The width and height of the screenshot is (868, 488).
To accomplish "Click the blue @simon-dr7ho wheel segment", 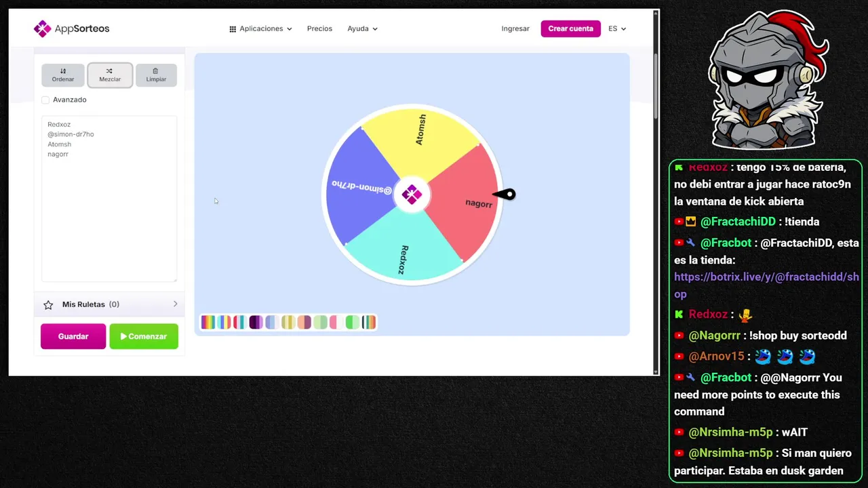I will point(359,186).
